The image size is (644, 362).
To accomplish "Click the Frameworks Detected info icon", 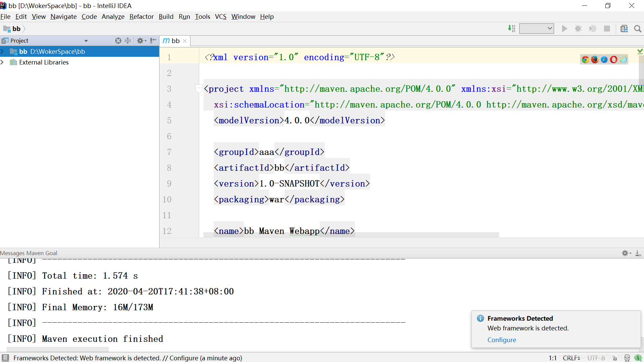I will pos(480,318).
